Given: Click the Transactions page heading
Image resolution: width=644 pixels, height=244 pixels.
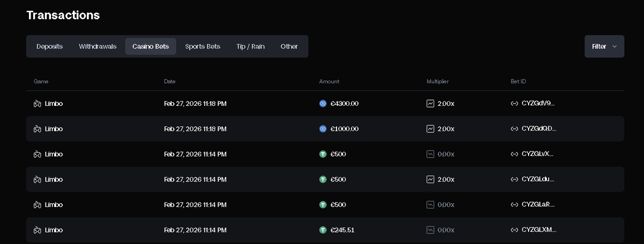Looking at the screenshot, I should [63, 15].
